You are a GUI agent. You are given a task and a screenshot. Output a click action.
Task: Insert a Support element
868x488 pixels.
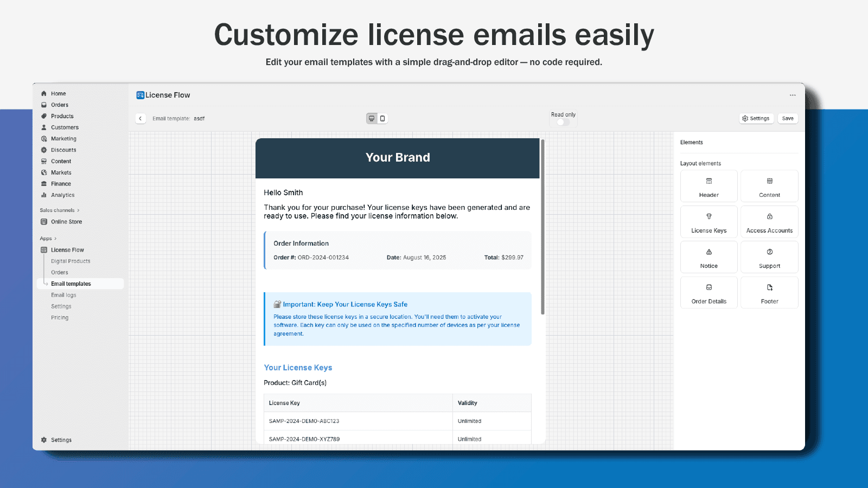tap(769, 256)
